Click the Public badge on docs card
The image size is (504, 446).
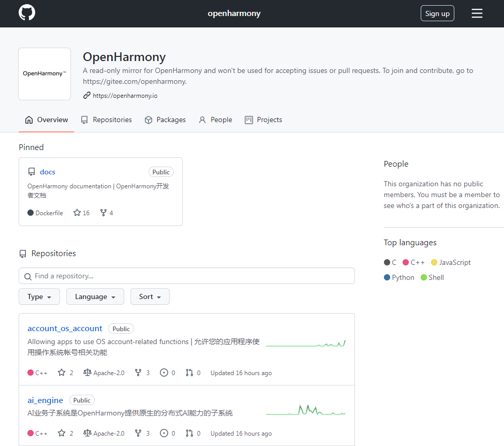coord(161,172)
